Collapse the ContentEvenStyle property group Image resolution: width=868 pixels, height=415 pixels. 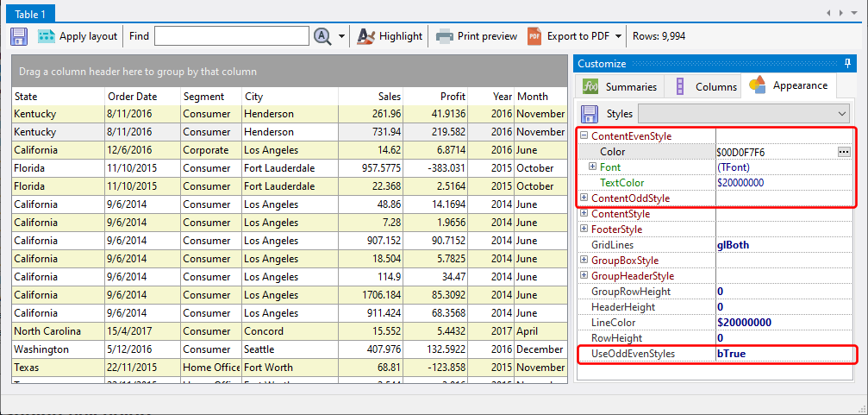[584, 136]
